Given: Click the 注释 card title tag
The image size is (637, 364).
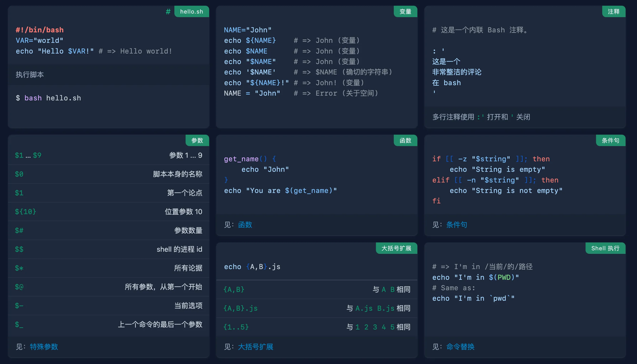Looking at the screenshot, I should tap(613, 11).
